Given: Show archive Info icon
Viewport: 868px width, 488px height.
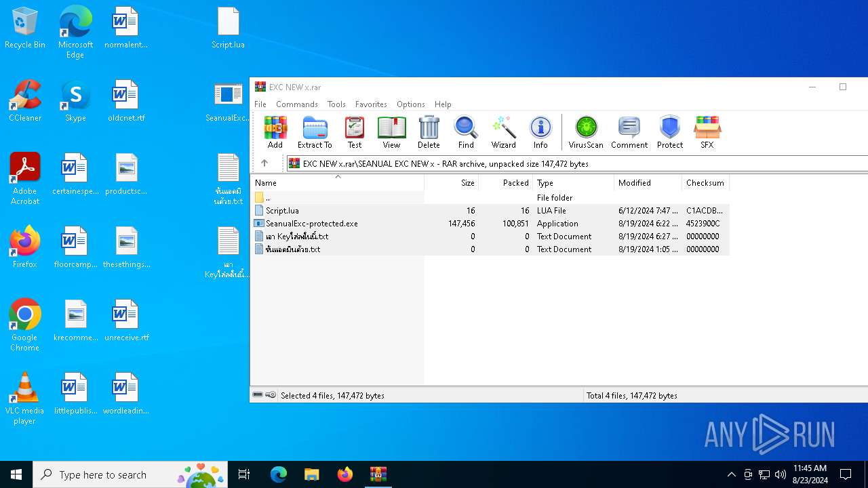Looking at the screenshot, I should (540, 132).
